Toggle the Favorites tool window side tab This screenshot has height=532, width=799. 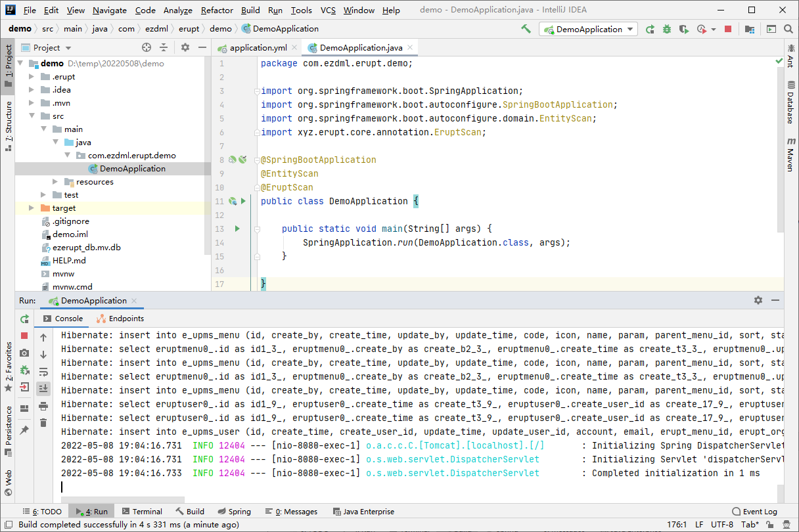click(8, 366)
